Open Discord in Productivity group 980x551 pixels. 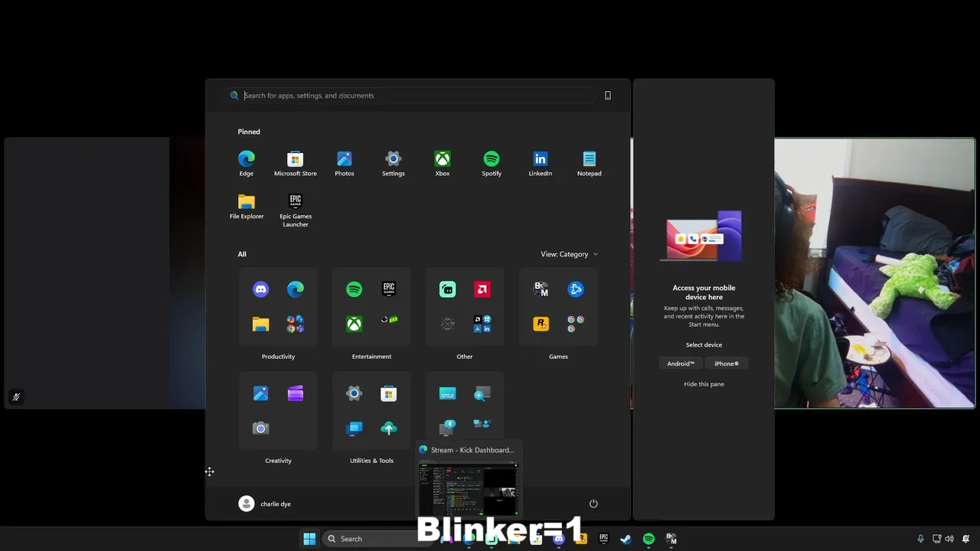tap(260, 289)
